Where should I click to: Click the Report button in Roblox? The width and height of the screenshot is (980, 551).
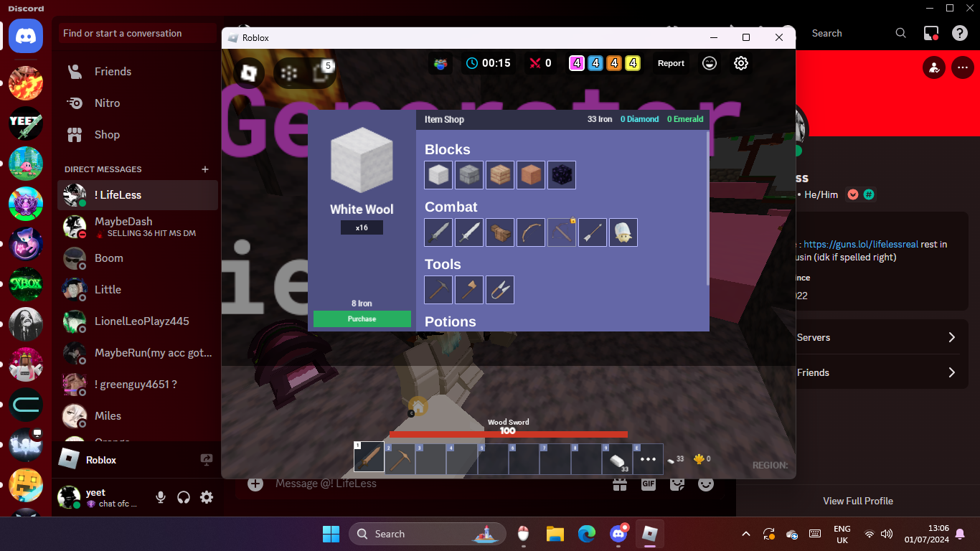(671, 63)
